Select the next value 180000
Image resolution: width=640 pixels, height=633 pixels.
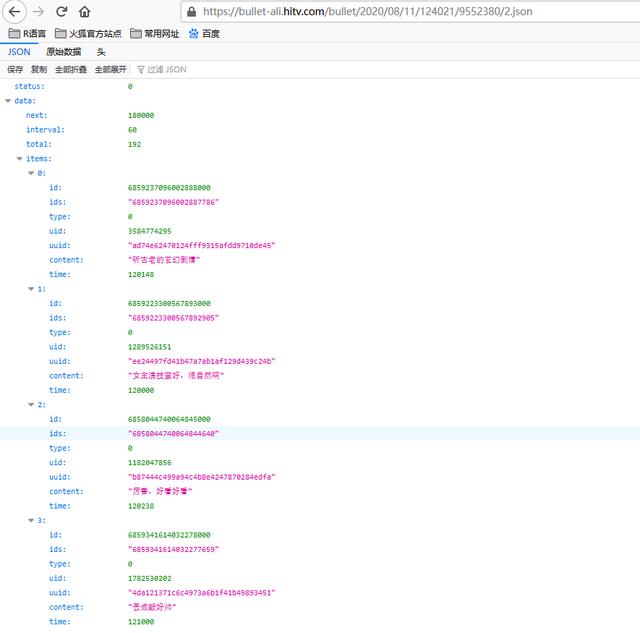point(141,115)
